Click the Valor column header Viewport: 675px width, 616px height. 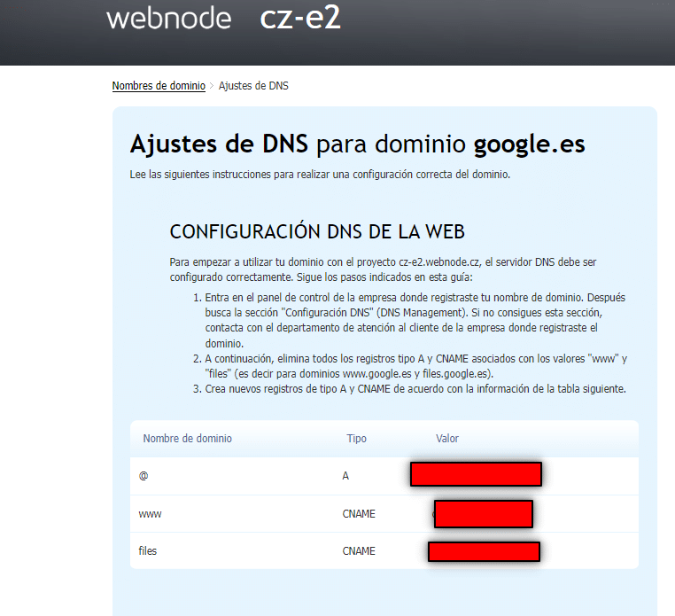[x=446, y=439]
